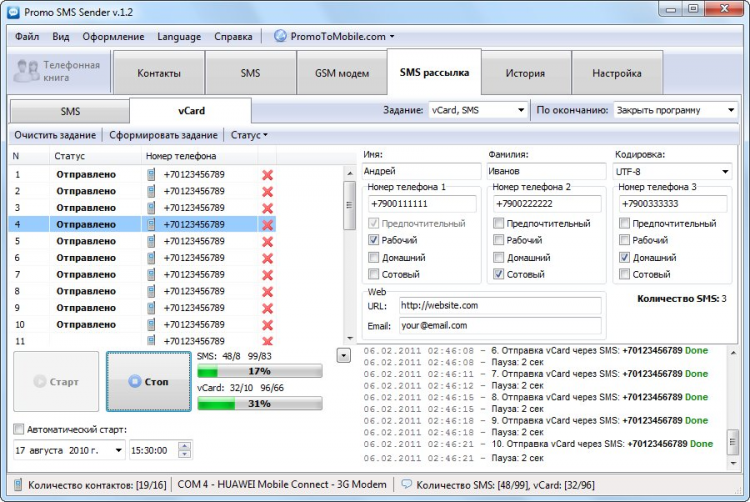Open the Language menu
750x502 pixels.
(179, 36)
